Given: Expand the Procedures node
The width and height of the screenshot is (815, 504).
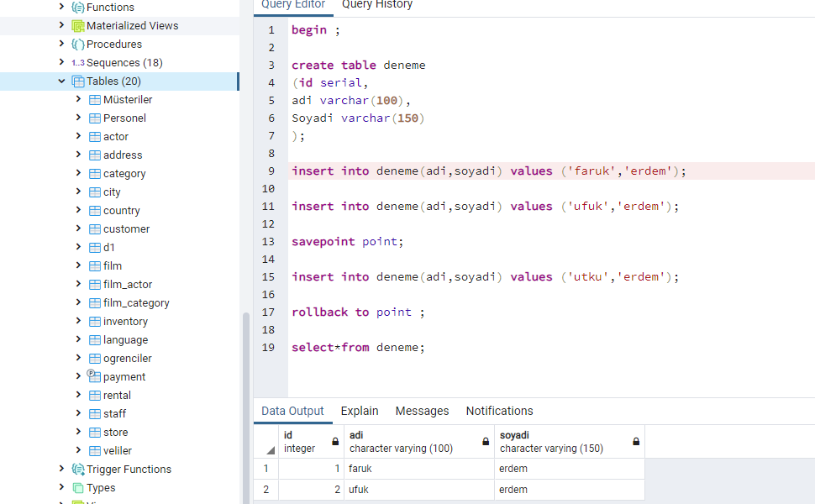Looking at the screenshot, I should [61, 44].
